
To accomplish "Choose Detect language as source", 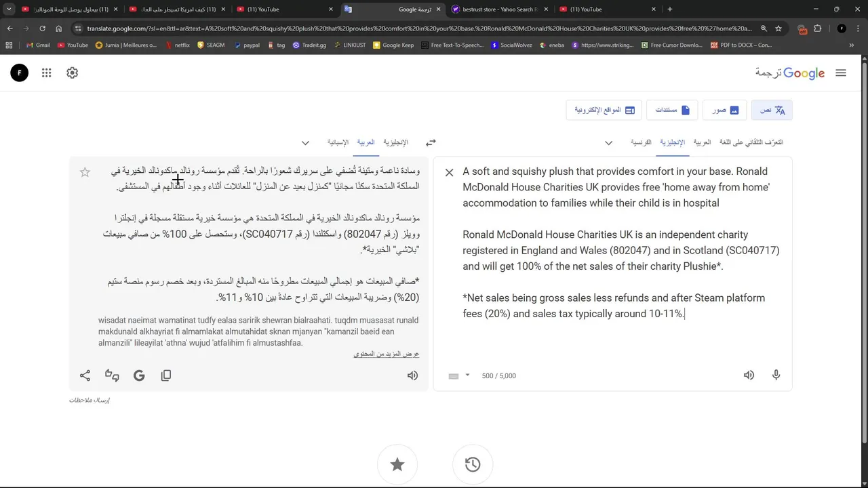I will click(751, 142).
